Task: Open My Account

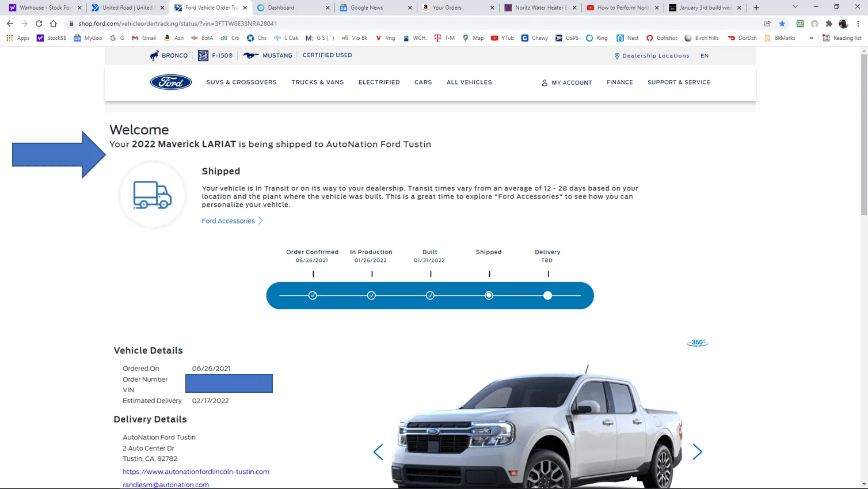Action: click(x=567, y=83)
